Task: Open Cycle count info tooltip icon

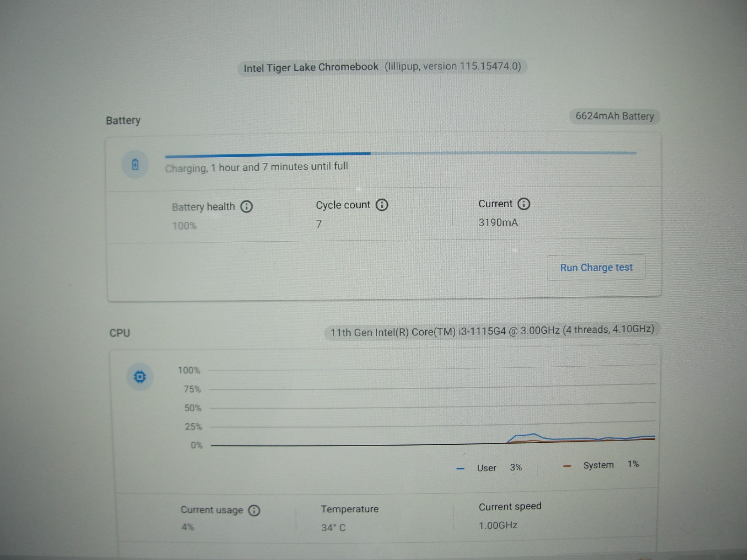Action: pyautogui.click(x=382, y=204)
